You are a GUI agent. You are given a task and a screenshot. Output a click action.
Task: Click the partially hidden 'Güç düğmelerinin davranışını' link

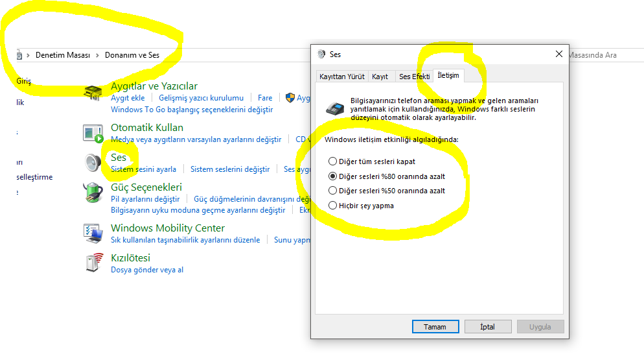coord(252,199)
